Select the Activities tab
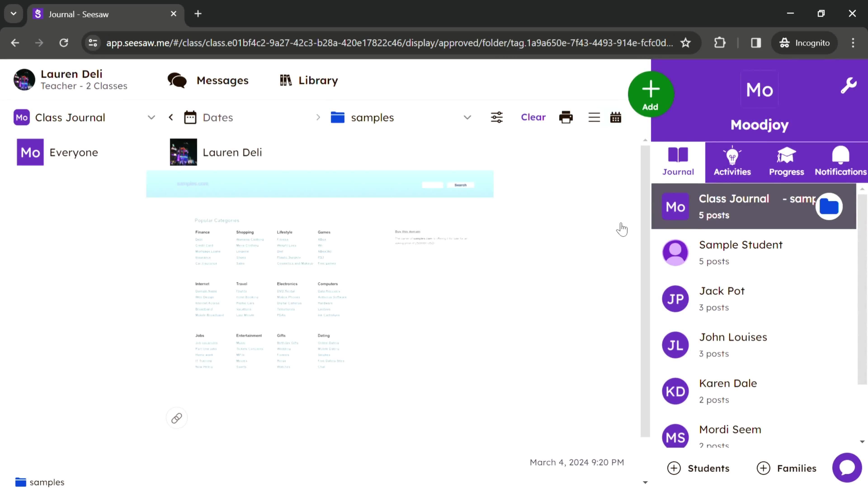The image size is (868, 488). [732, 161]
